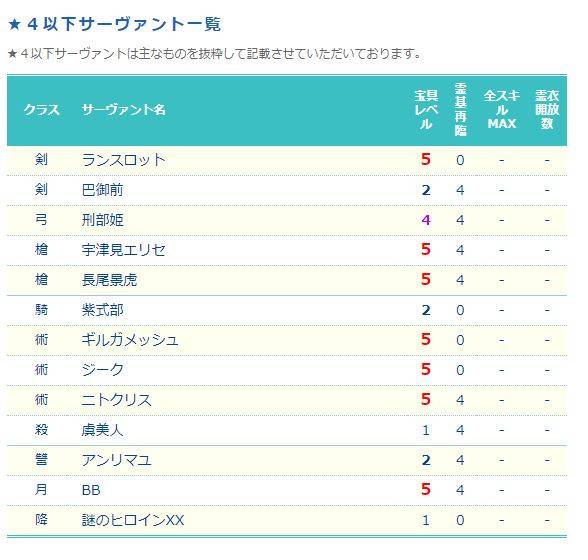Screen dimensions: 588x560
Task: Select the ギルガメッシュ servant name
Action: coord(130,340)
